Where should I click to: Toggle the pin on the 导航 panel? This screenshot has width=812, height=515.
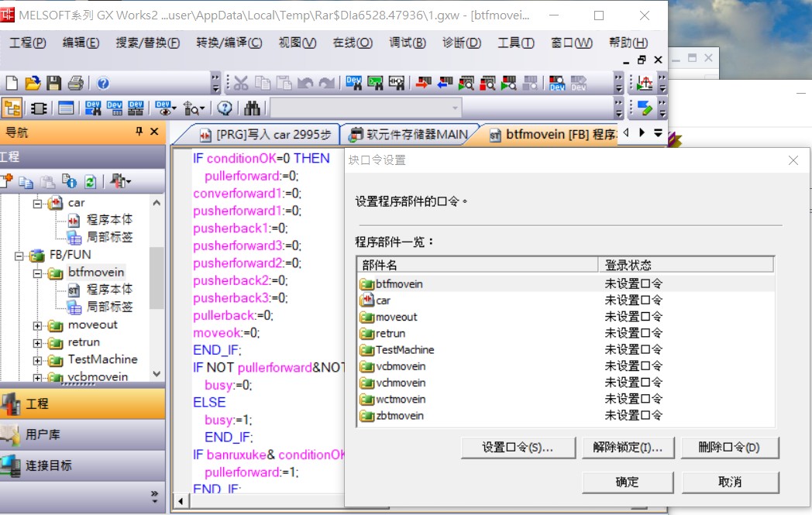click(x=139, y=132)
